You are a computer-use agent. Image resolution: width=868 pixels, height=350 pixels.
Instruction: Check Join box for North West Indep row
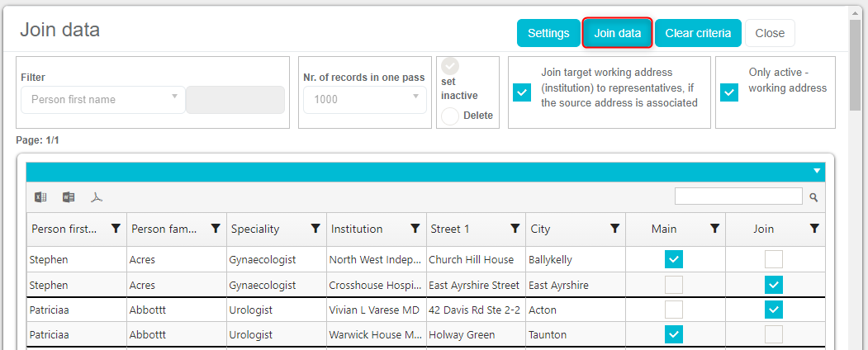tap(774, 259)
